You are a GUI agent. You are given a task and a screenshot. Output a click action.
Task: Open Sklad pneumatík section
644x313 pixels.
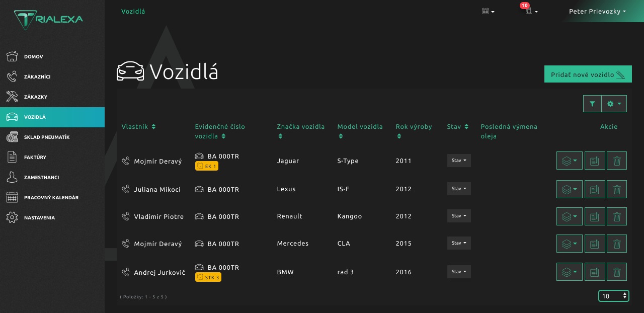(52, 137)
